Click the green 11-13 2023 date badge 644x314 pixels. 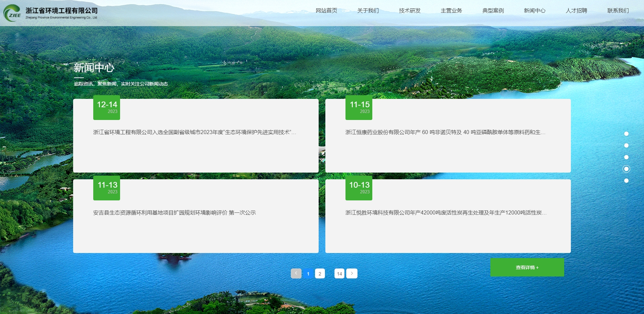[107, 188]
